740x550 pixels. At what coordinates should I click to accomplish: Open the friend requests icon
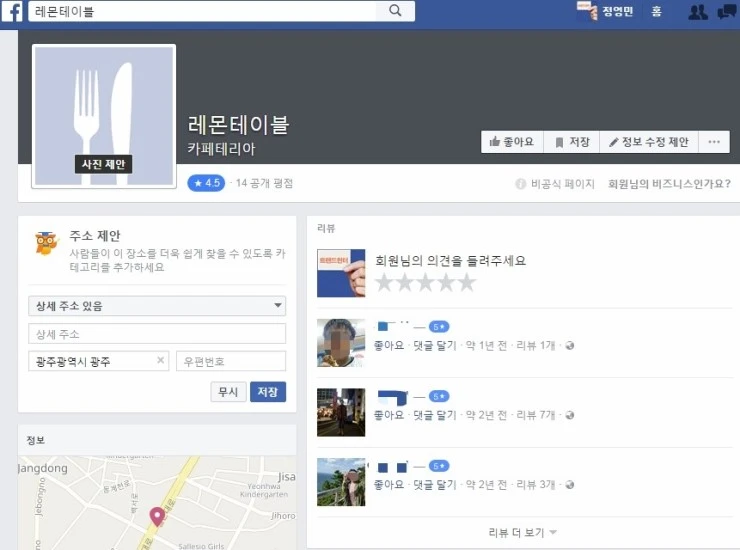pyautogui.click(x=698, y=12)
